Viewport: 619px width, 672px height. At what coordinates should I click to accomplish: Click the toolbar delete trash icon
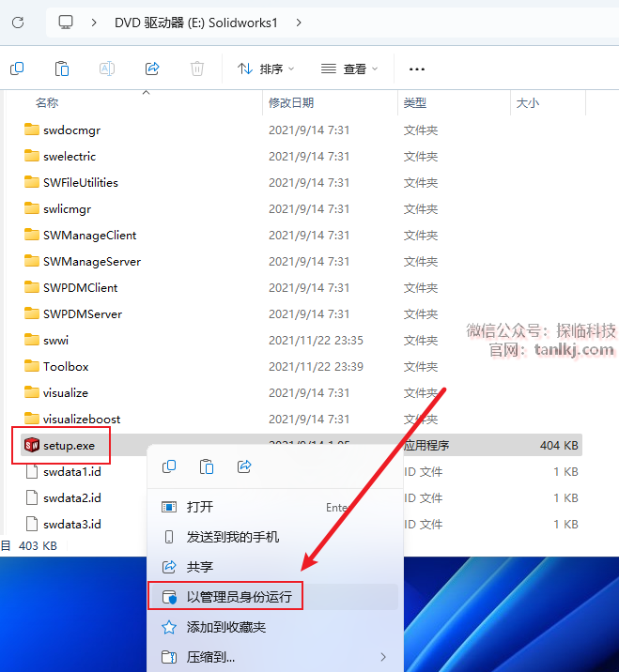tap(197, 69)
